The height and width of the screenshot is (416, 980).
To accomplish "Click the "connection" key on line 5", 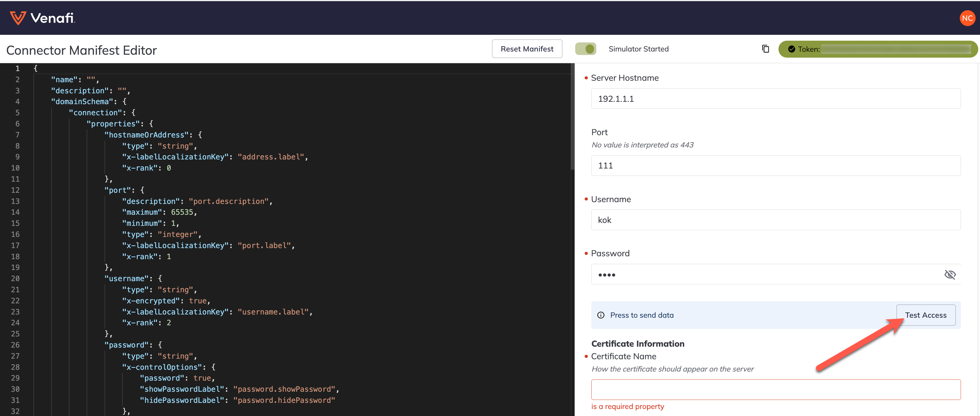I will [x=95, y=113].
